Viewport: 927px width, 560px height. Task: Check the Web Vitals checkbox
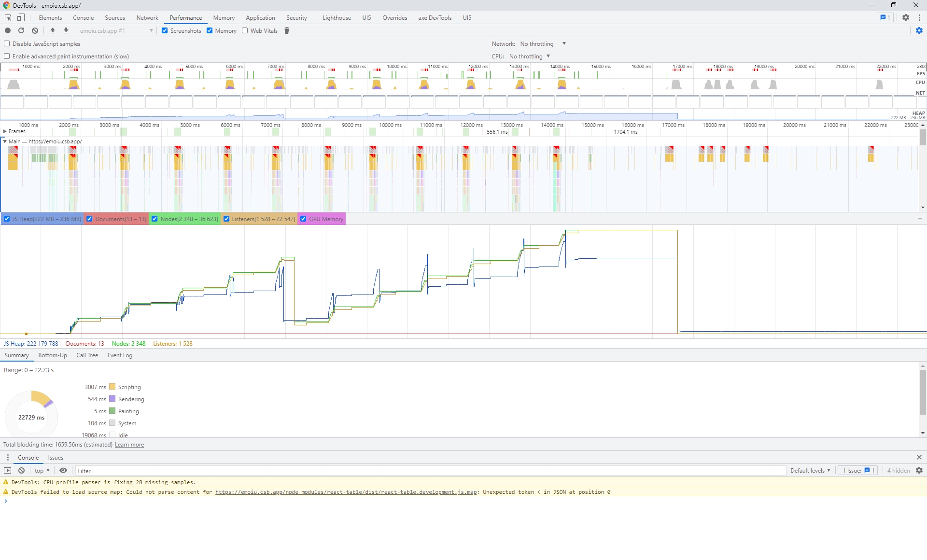[x=245, y=30]
